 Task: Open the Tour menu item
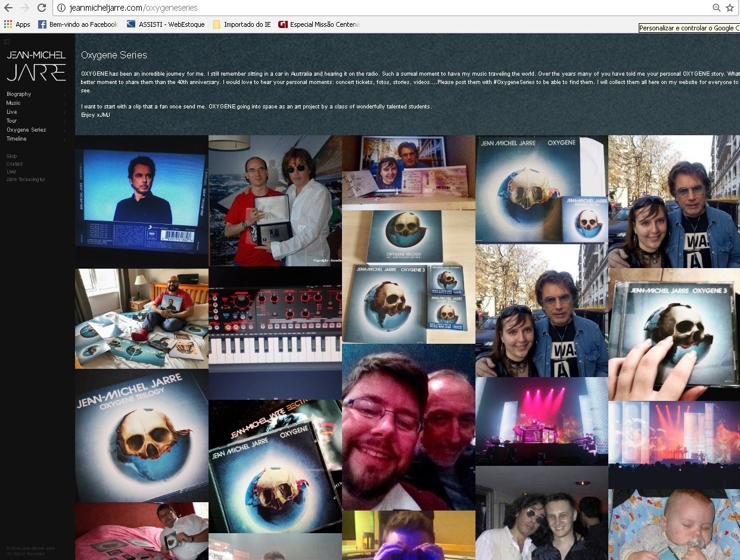(x=12, y=121)
